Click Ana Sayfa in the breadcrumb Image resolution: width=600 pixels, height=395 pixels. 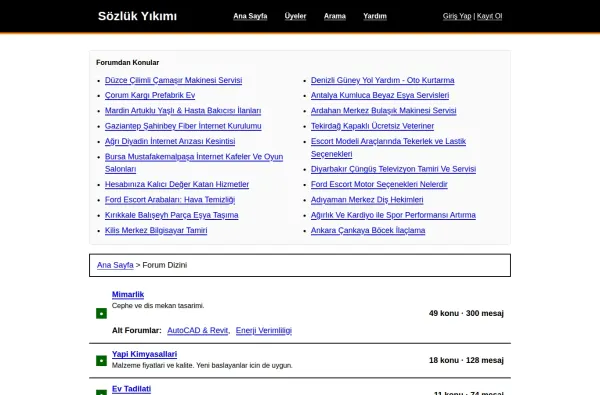click(x=115, y=265)
